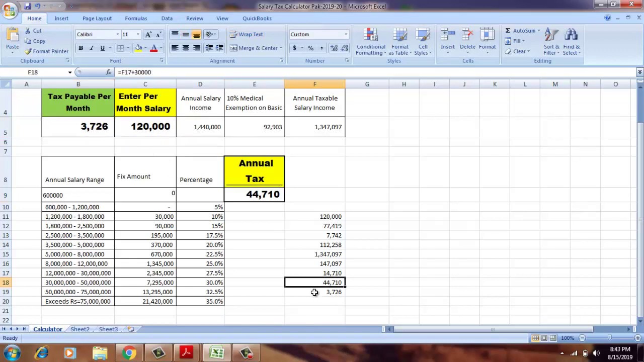Open the Data ribbon tab

pyautogui.click(x=167, y=19)
